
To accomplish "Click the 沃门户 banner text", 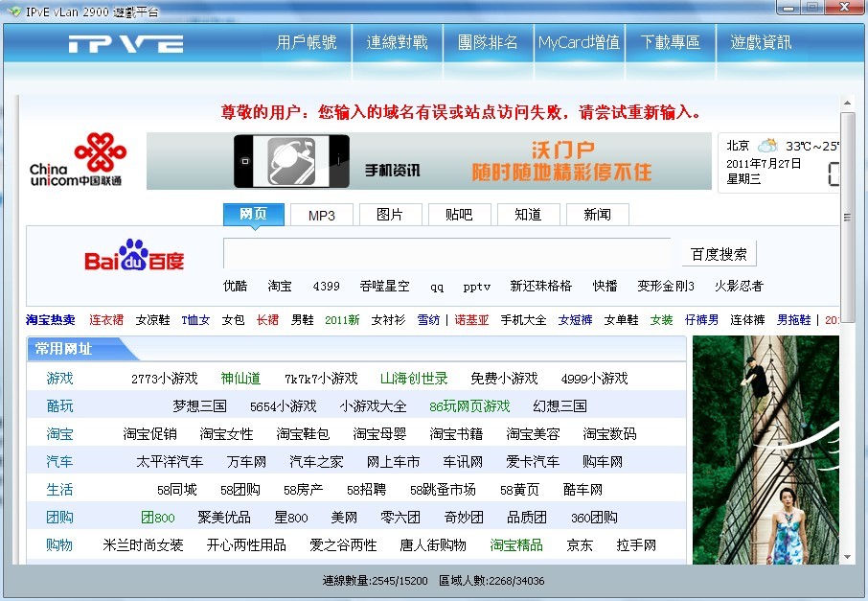I will click(x=563, y=150).
